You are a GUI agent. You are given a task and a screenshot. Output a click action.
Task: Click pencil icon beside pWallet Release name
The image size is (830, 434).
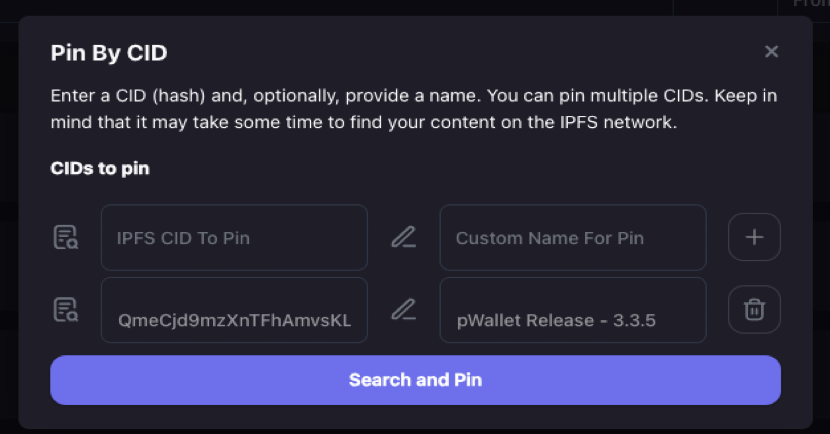click(403, 310)
